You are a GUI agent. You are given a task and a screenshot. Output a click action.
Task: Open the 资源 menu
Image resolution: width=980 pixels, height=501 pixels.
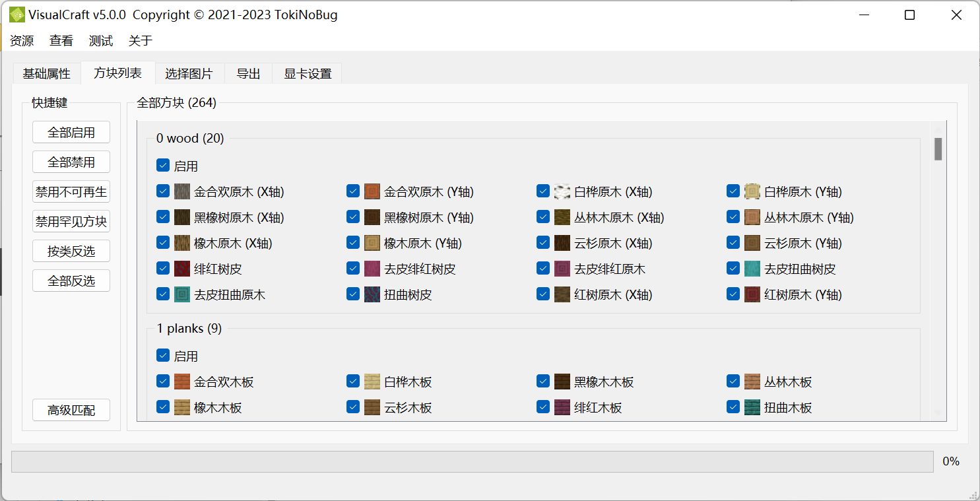coord(22,41)
